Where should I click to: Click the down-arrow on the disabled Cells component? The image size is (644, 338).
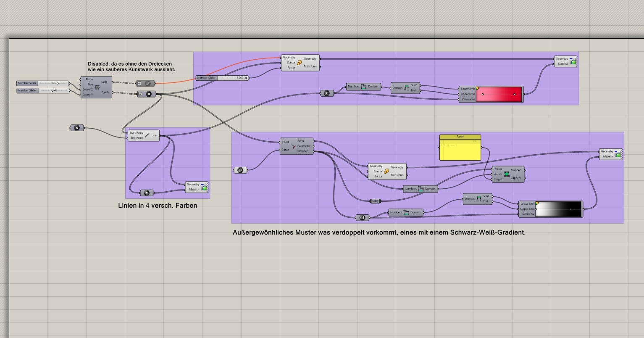(x=139, y=83)
